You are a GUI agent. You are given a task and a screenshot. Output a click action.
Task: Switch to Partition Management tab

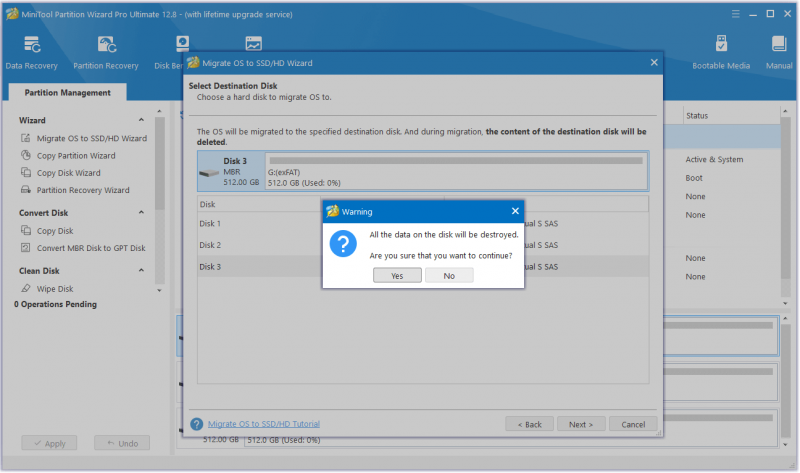(x=67, y=92)
